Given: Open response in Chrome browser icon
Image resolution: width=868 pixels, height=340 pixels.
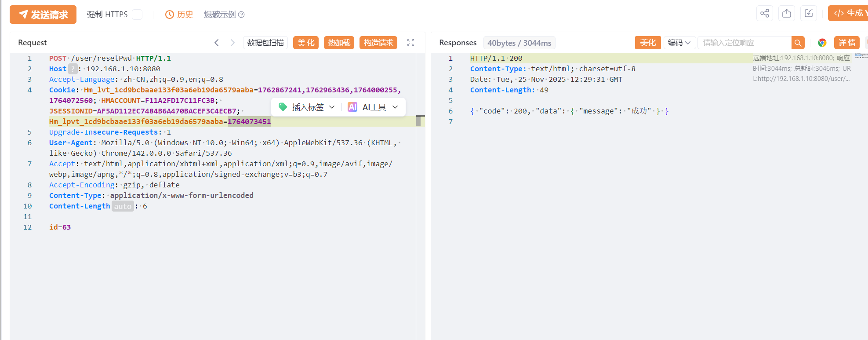Looking at the screenshot, I should click(x=822, y=43).
